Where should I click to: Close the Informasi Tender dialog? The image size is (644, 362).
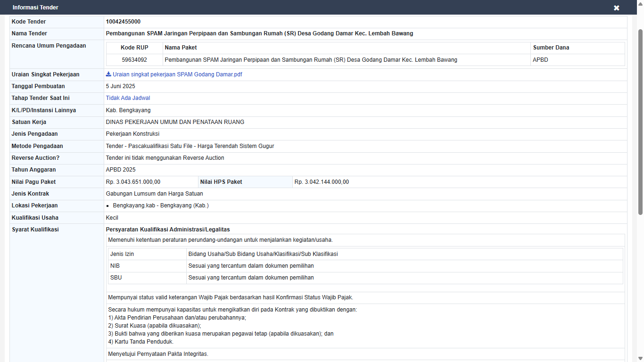coord(617,8)
